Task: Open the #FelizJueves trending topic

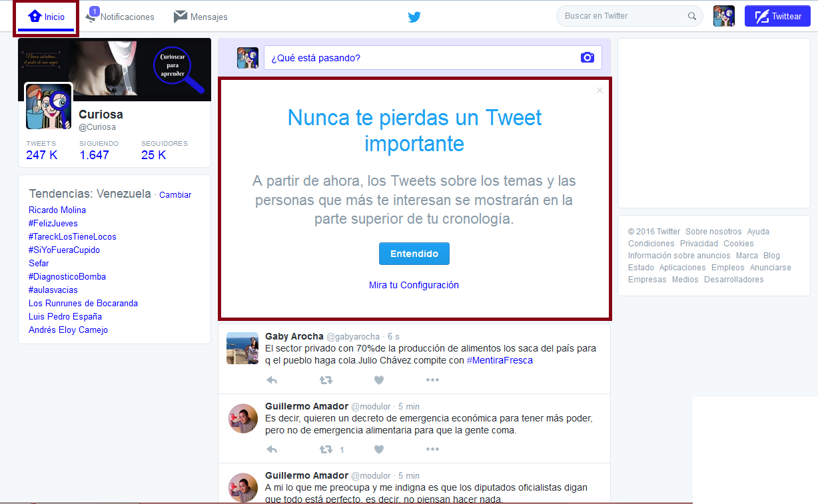Action: tap(53, 223)
